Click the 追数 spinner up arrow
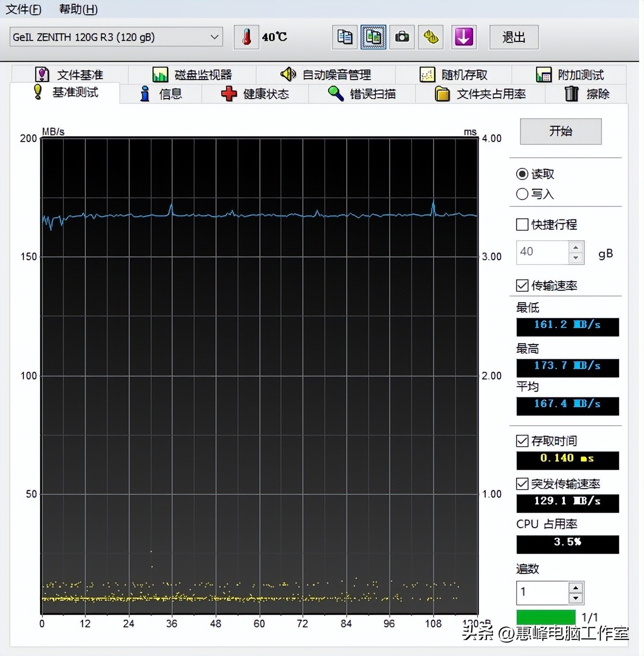The width and height of the screenshot is (644, 656). [576, 587]
